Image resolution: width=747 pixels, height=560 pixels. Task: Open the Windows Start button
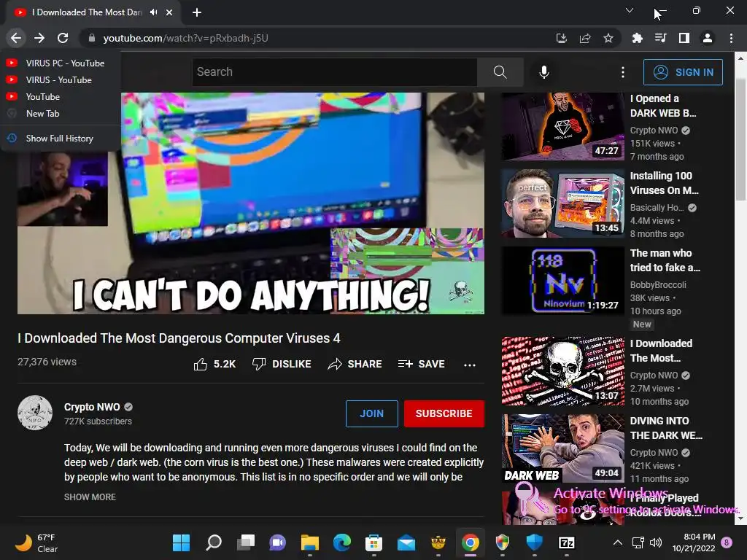[x=181, y=542]
